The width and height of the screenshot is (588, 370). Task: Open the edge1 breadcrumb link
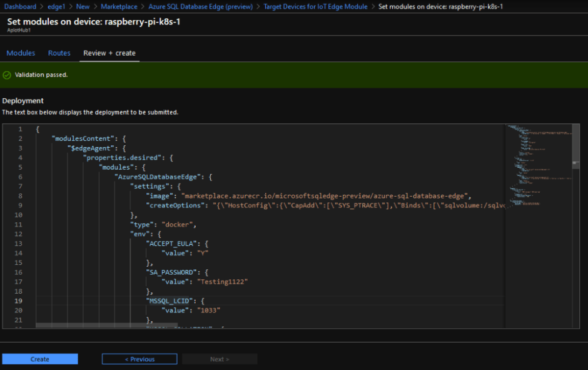click(56, 6)
